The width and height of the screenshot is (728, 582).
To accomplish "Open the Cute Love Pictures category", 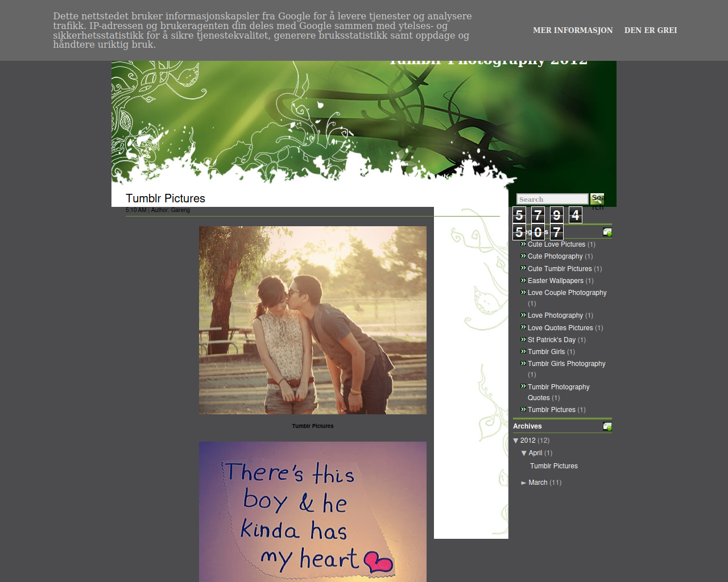I will [x=556, y=244].
